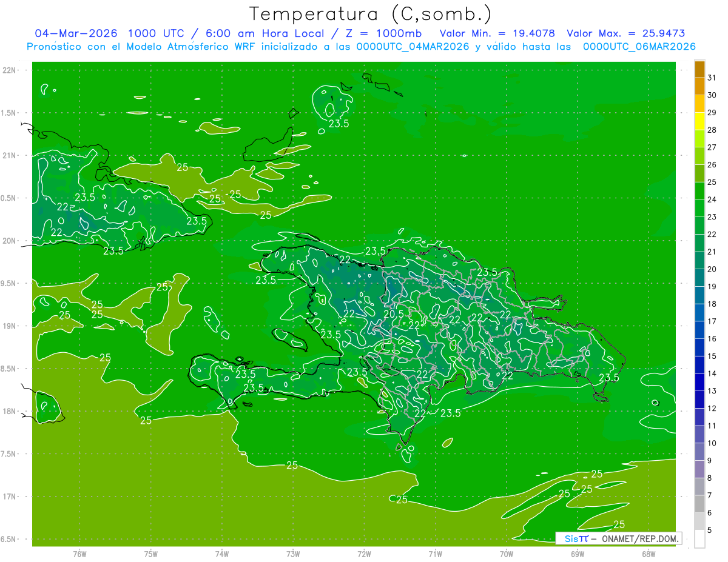This screenshot has height=562, width=728.
Task: Click the '74W' longitude axis label
Action: (x=222, y=554)
